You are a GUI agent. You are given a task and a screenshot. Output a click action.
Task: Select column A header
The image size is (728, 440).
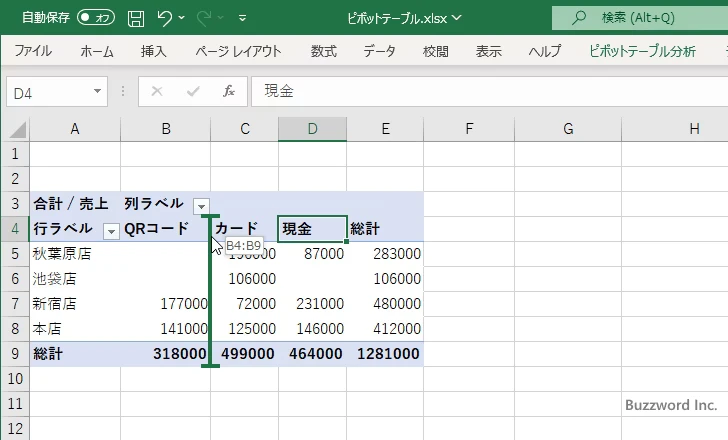(75, 129)
